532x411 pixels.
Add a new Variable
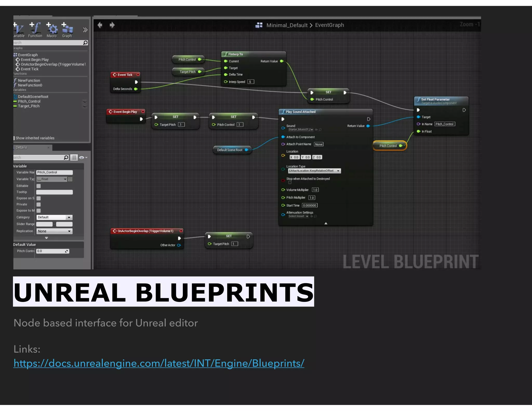(19, 30)
